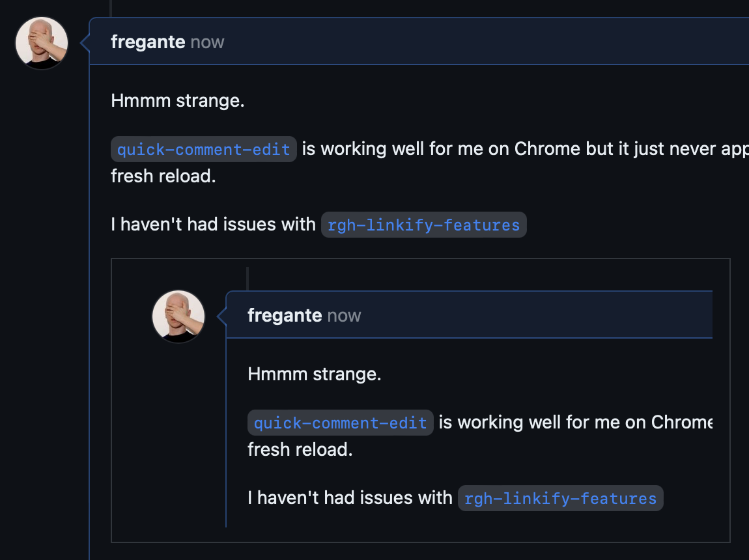Screen dimensions: 749x560
Task: Click the "now" timestamp on the outer comment
Action: pyautogui.click(x=208, y=42)
